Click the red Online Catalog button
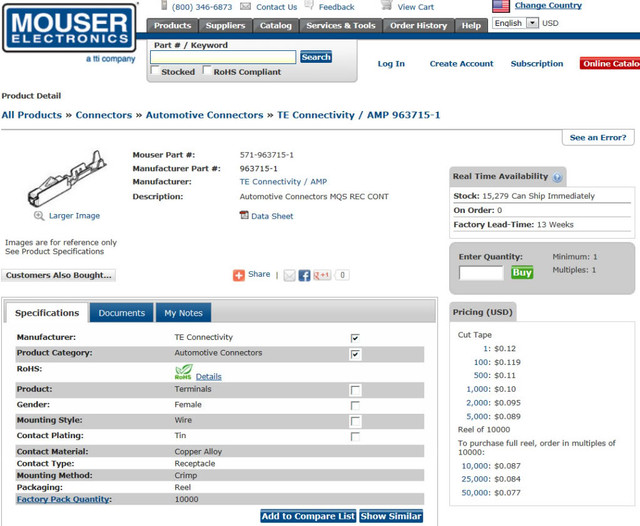 tap(610, 64)
